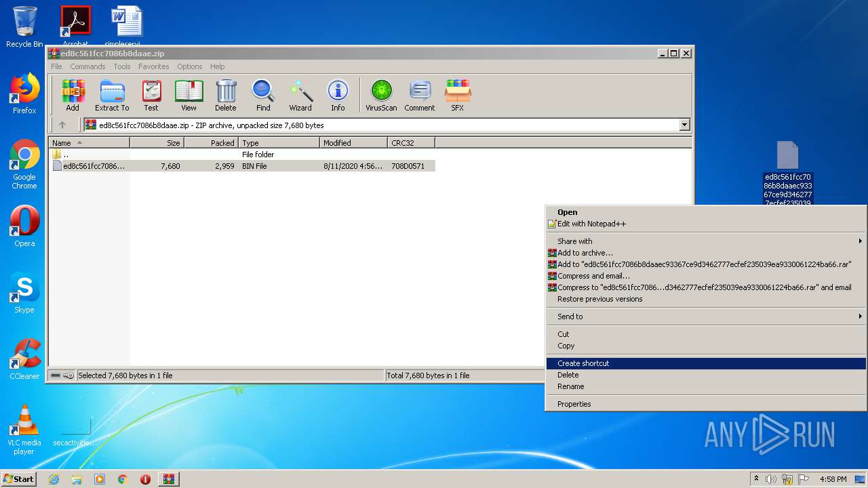Open the File menu
This screenshot has width=868, height=488.
click(56, 66)
